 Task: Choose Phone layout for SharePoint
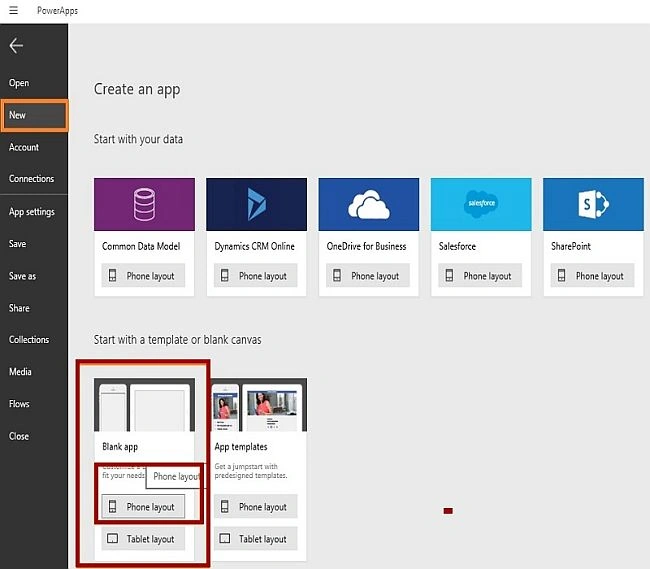[x=593, y=276]
